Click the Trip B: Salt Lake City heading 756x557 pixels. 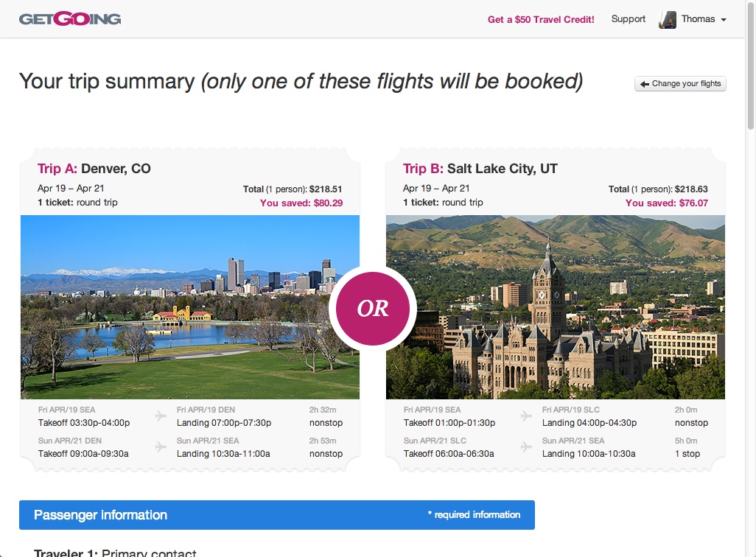480,169
